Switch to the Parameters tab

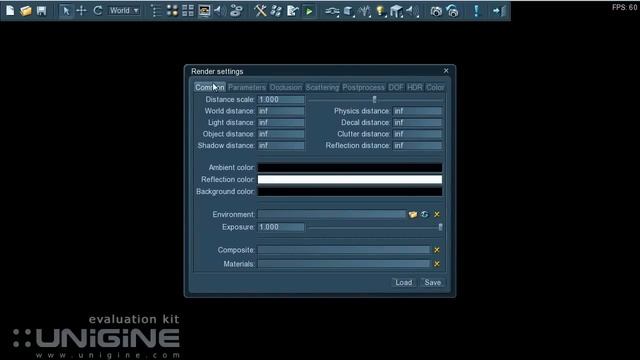(247, 87)
